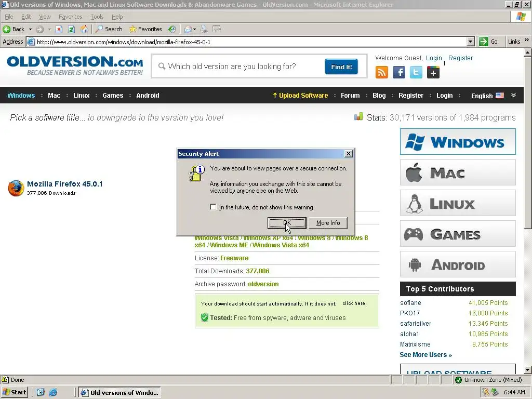
Task: Open the File menu
Action: pyautogui.click(x=9, y=17)
